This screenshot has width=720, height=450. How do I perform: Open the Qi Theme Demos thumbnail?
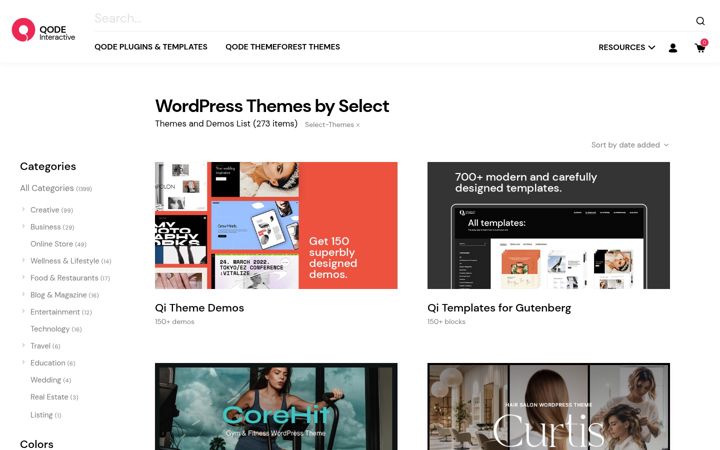click(276, 225)
